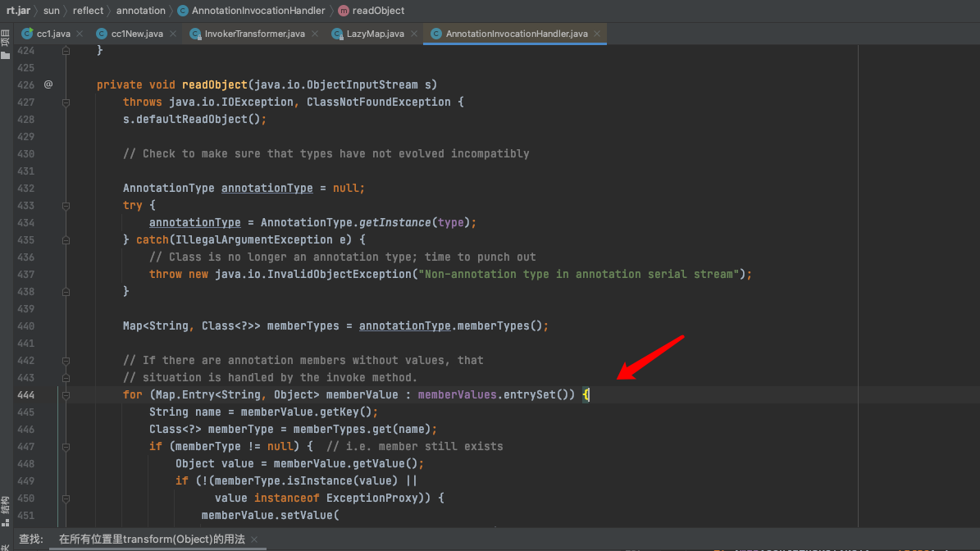The image size is (980, 551).
Task: Click s.defaultReadObject() on line 428
Action: [191, 120]
